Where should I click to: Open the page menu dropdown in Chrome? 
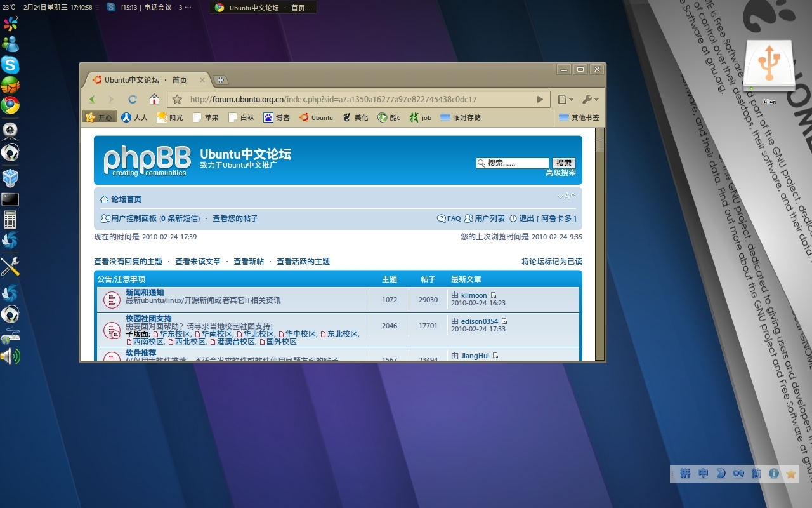tap(565, 99)
